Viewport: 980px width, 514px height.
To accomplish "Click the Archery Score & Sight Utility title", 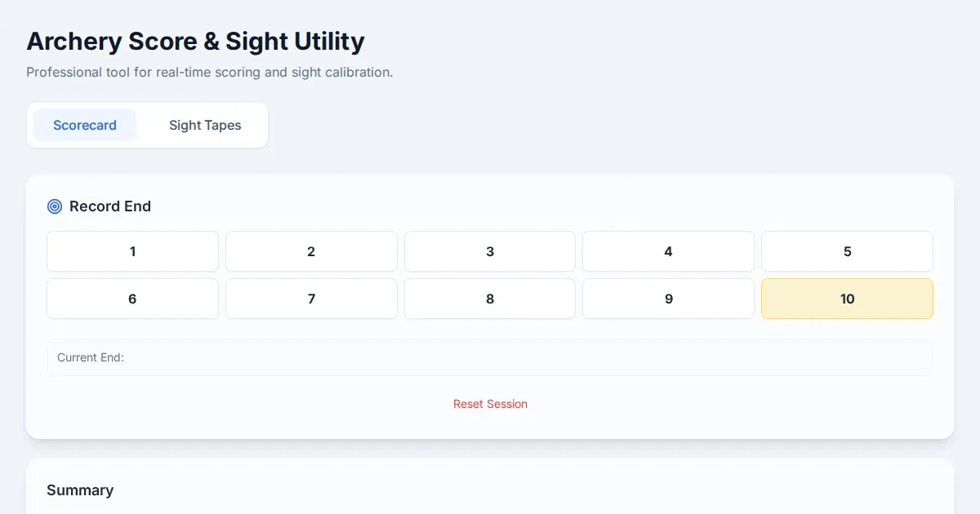I will pyautogui.click(x=195, y=41).
